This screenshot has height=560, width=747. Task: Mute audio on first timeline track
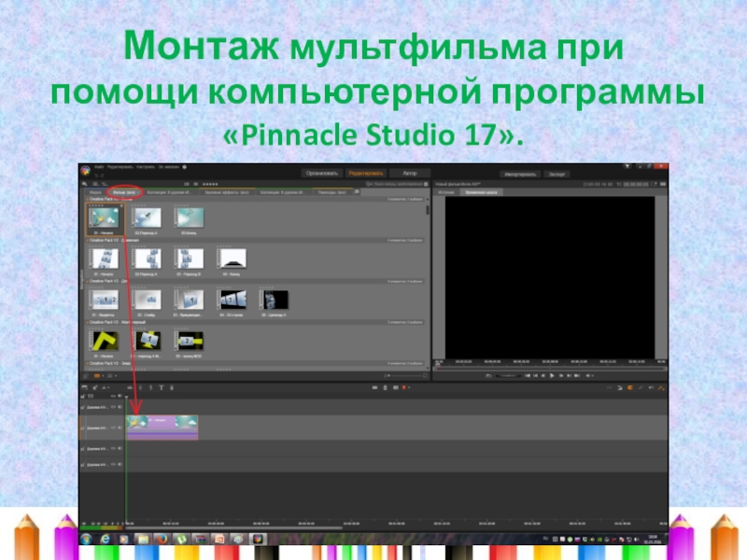click(x=120, y=407)
